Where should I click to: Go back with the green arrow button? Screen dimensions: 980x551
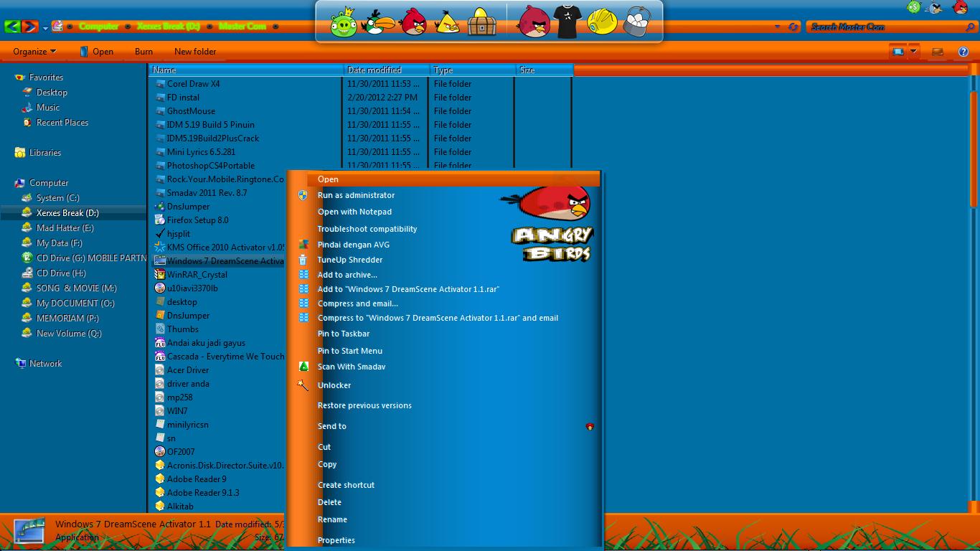[x=12, y=27]
